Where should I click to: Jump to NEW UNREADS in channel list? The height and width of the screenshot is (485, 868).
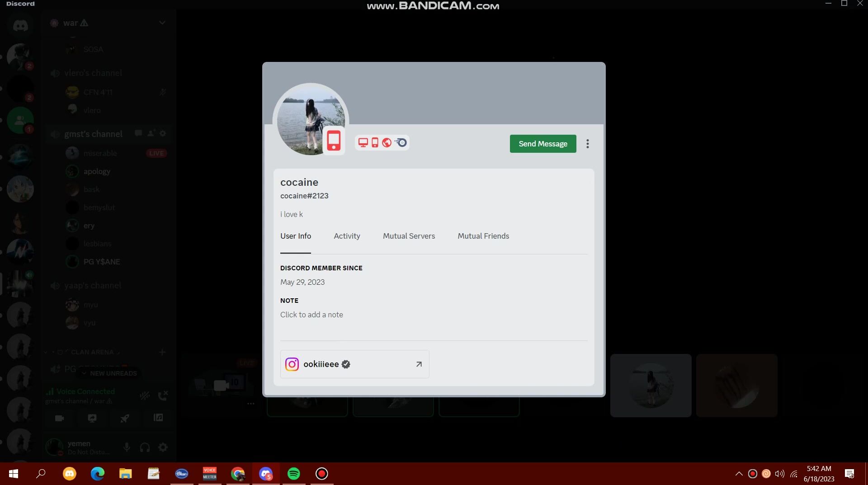click(109, 373)
